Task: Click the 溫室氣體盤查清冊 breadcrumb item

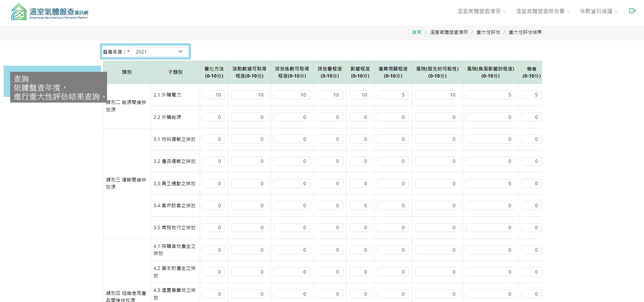Action: coord(449,32)
